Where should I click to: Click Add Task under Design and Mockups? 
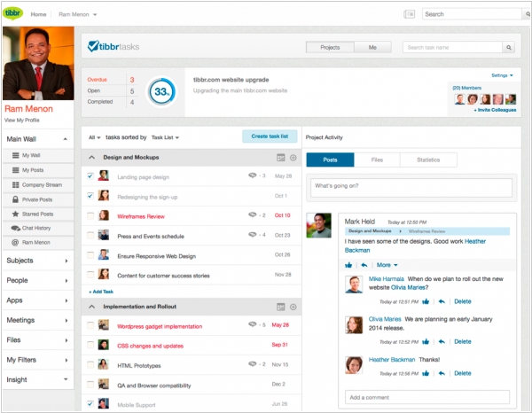coord(101,292)
